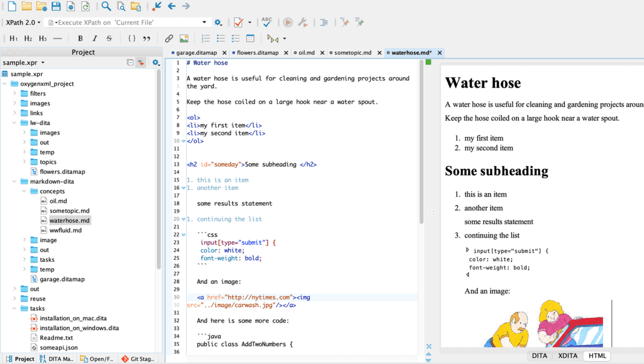Screen dimensions: 644x364
Task: Insert a table with the table icon
Action: point(250,38)
